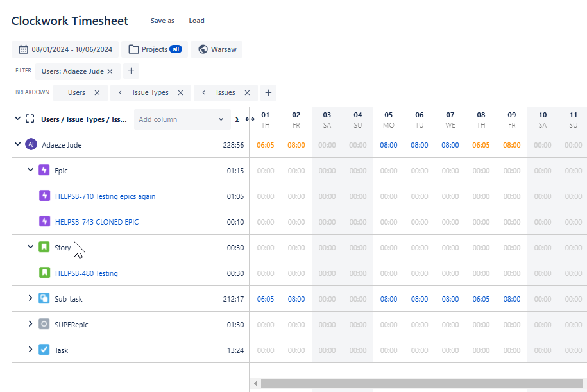This screenshot has height=392, width=587.
Task: Open HELPSB-480 Testing link
Action: pos(87,273)
